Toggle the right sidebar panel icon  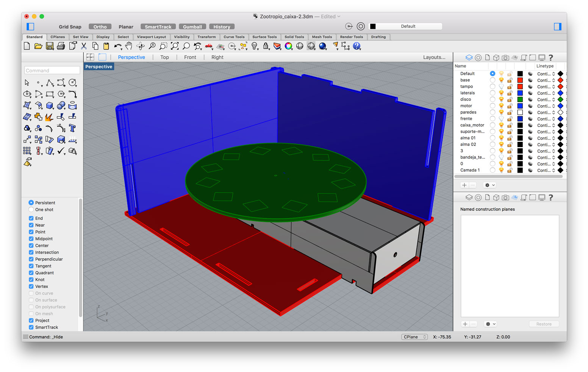click(x=557, y=26)
